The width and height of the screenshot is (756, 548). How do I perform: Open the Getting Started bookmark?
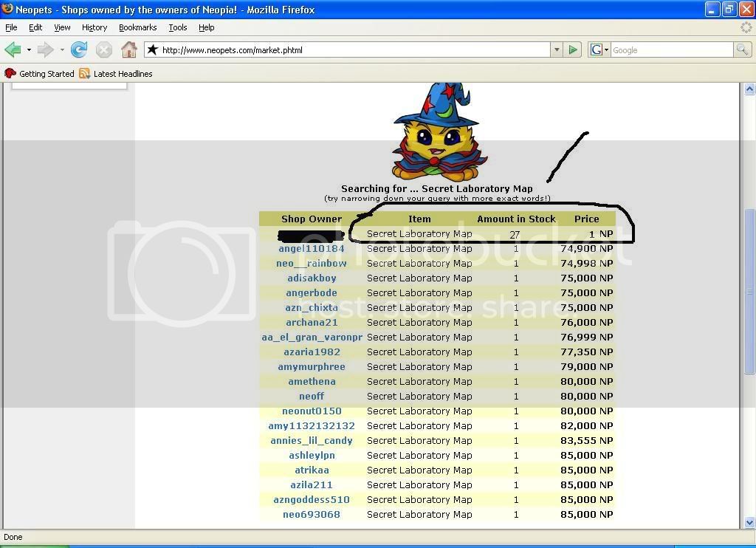[40, 74]
